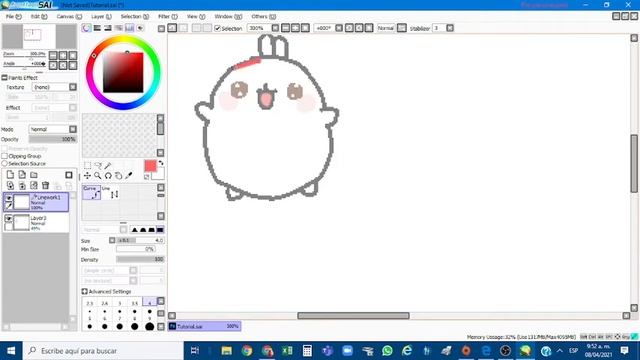Open the Filter menu
Screen dimensions: 640x360
[168, 16]
